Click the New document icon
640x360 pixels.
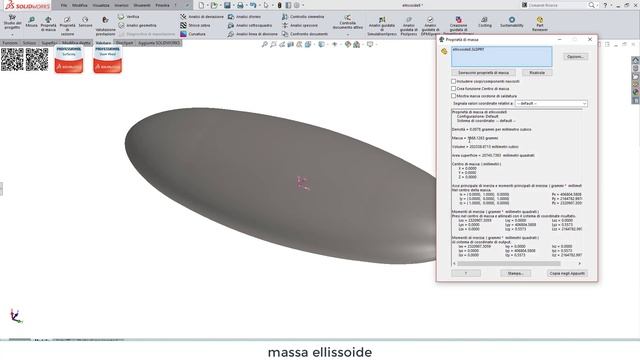click(x=201, y=5)
